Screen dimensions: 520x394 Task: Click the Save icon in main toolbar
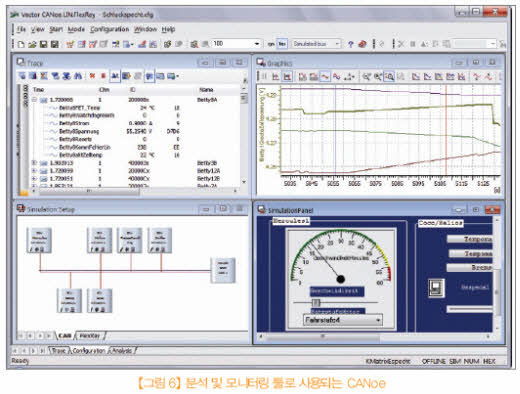click(43, 44)
